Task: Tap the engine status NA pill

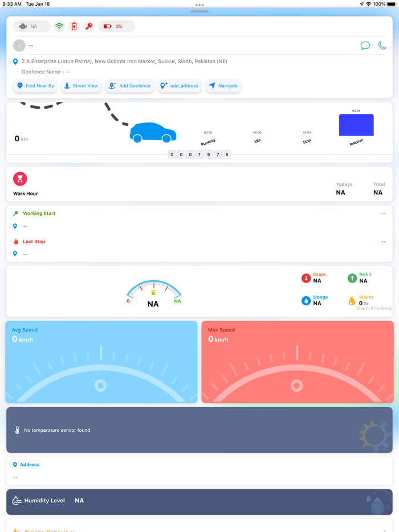Action: pyautogui.click(x=31, y=26)
